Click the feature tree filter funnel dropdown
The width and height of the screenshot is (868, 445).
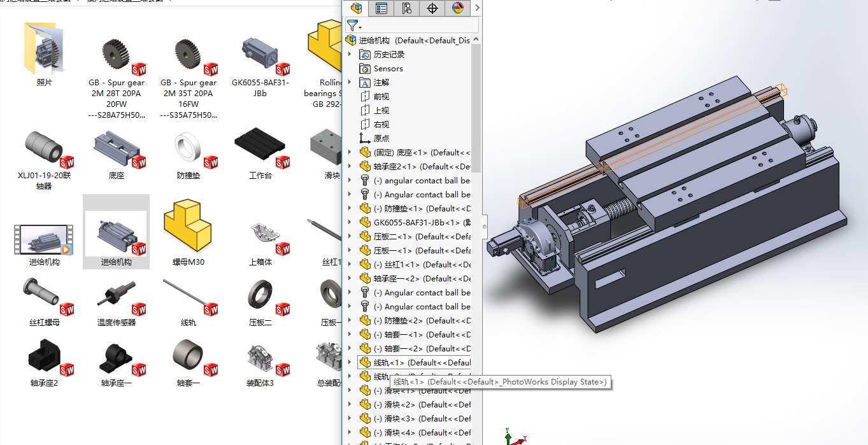tap(354, 25)
